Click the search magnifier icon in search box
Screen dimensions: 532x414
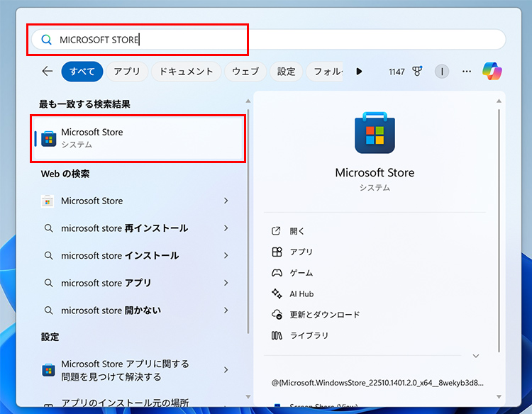click(47, 40)
